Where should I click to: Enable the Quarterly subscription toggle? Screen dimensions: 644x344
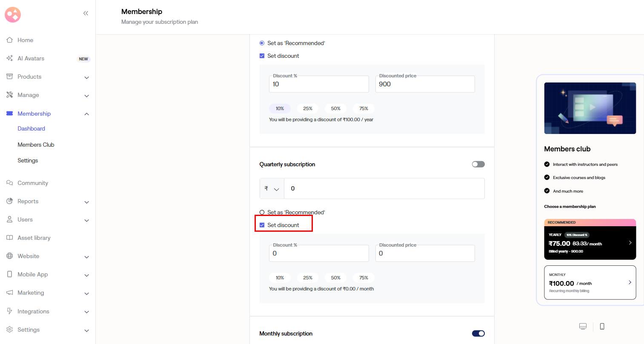[478, 164]
